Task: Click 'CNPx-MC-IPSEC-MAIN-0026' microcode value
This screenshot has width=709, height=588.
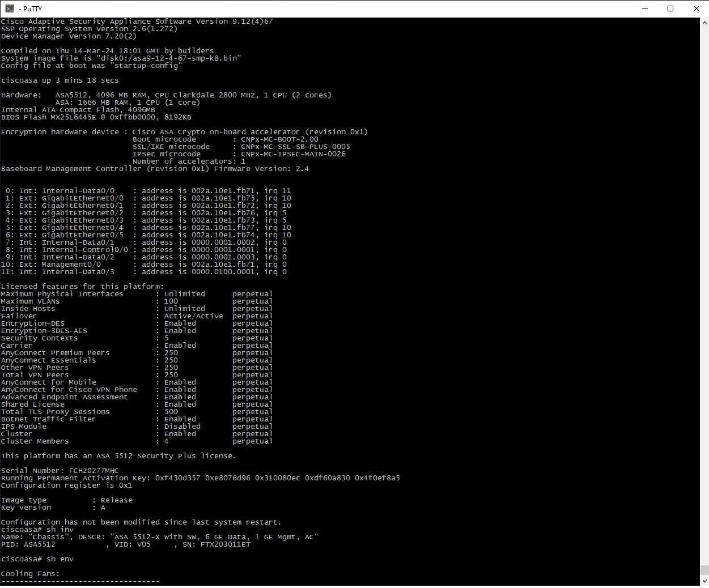Action: tap(293, 154)
